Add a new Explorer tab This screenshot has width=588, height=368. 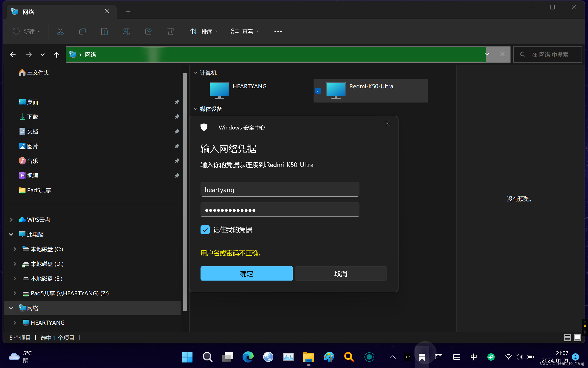pyautogui.click(x=128, y=12)
